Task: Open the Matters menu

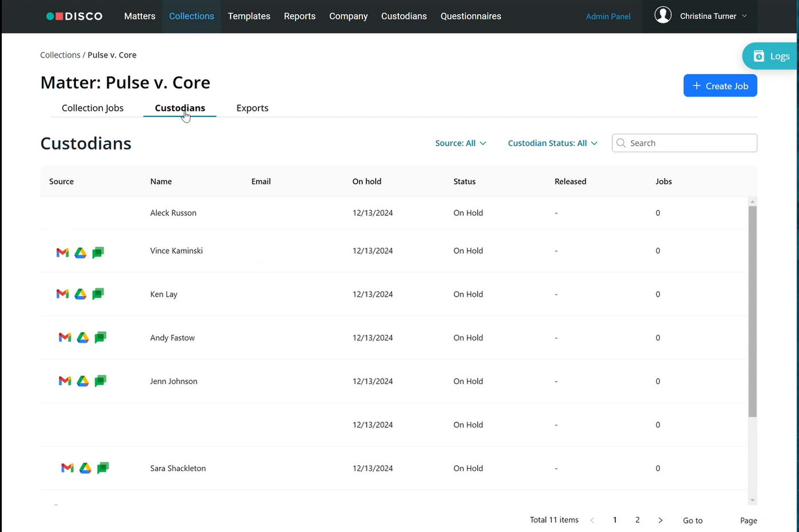Action: coord(140,16)
